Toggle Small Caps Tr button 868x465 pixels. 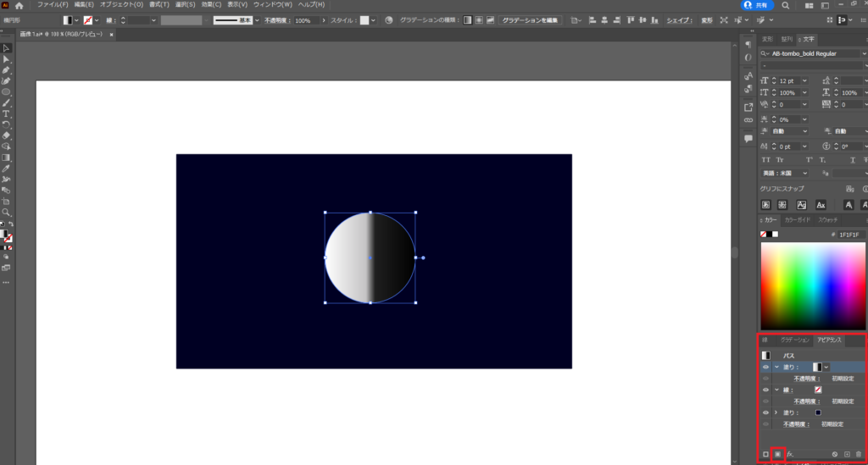[x=780, y=160]
